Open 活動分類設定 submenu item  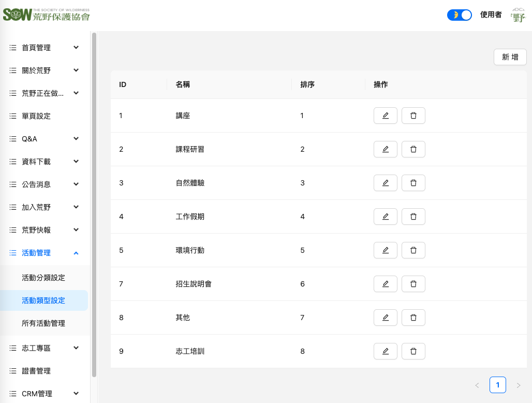coord(43,278)
